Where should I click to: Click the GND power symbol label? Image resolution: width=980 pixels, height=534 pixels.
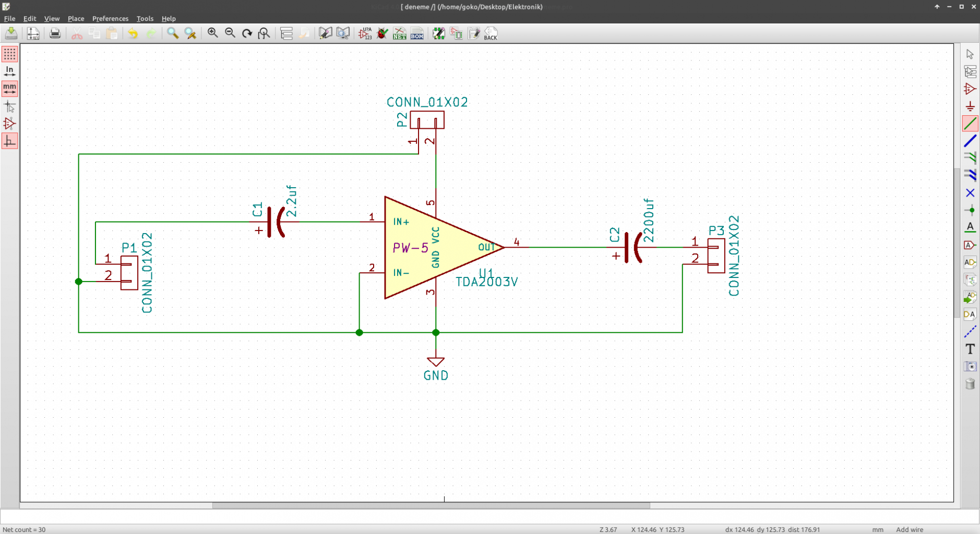pyautogui.click(x=436, y=375)
